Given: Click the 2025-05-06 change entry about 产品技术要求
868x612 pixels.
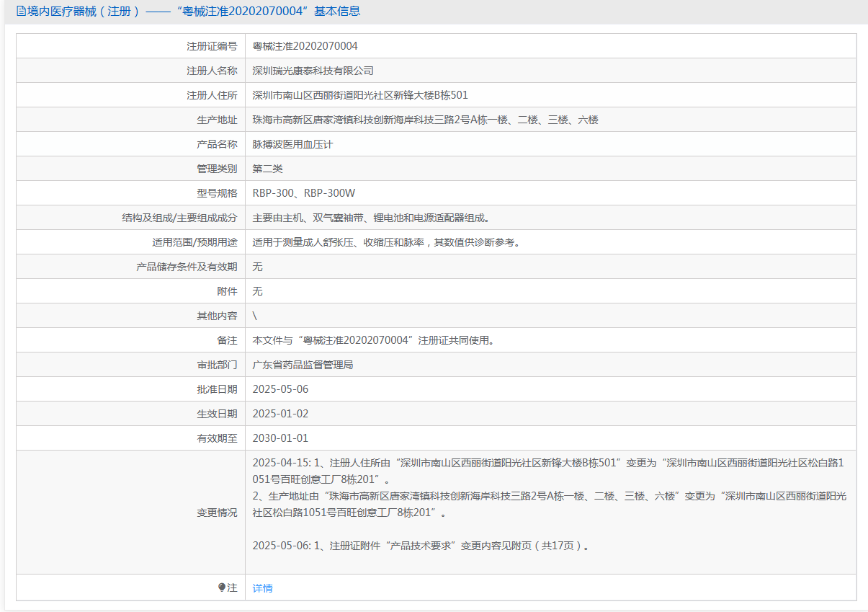Looking at the screenshot, I should coord(423,546).
